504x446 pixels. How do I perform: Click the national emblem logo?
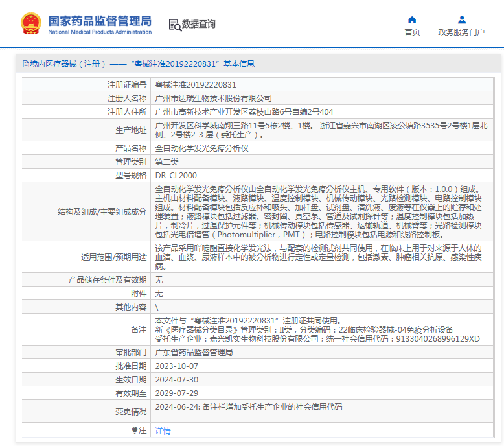(31, 23)
